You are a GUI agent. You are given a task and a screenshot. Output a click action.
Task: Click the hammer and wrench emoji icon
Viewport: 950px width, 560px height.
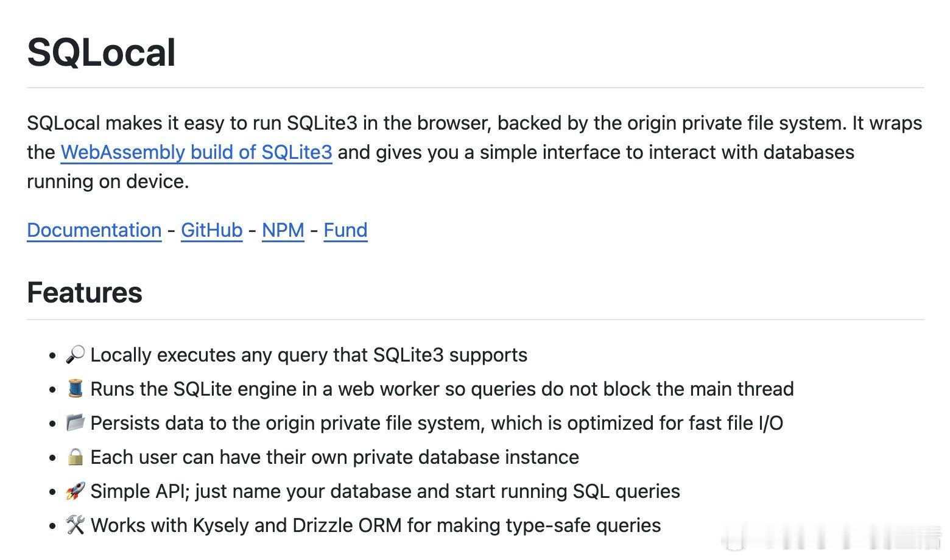click(76, 525)
